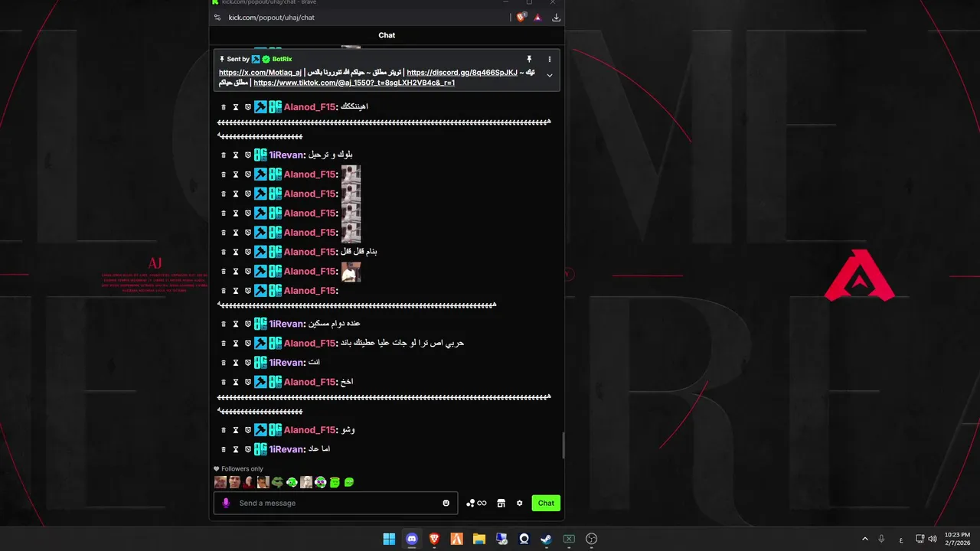
Task: Click the "Followers only" label
Action: coord(242,469)
